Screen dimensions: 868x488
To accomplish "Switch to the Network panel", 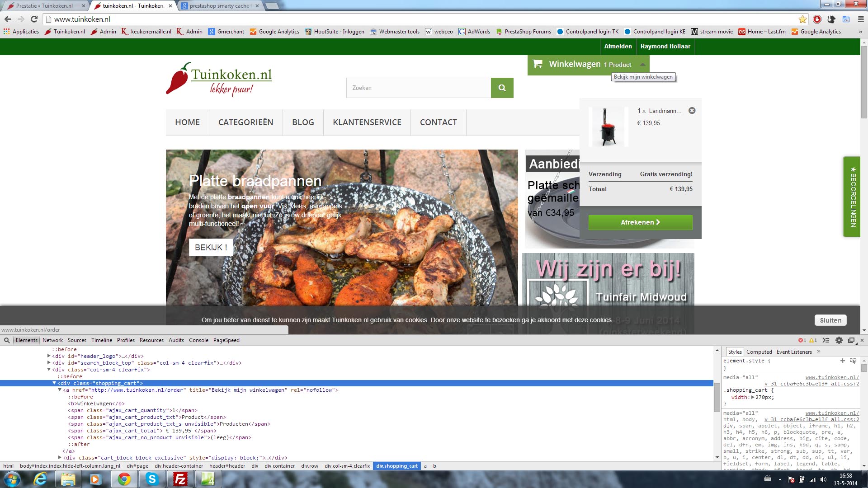I will click(52, 340).
